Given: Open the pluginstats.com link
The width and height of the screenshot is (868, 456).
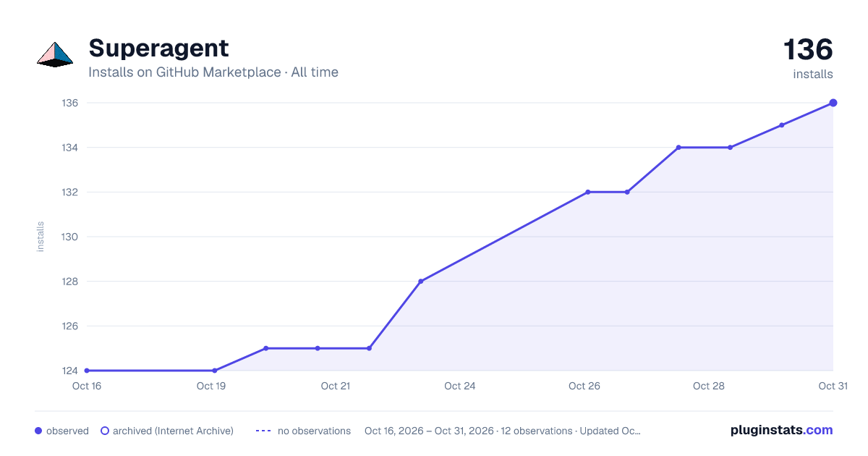Looking at the screenshot, I should 781,430.
